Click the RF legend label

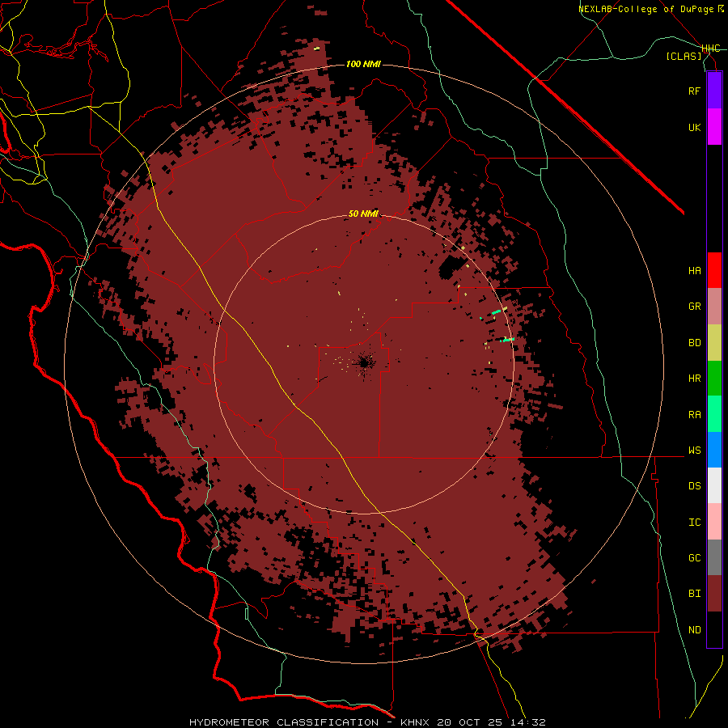click(x=694, y=91)
